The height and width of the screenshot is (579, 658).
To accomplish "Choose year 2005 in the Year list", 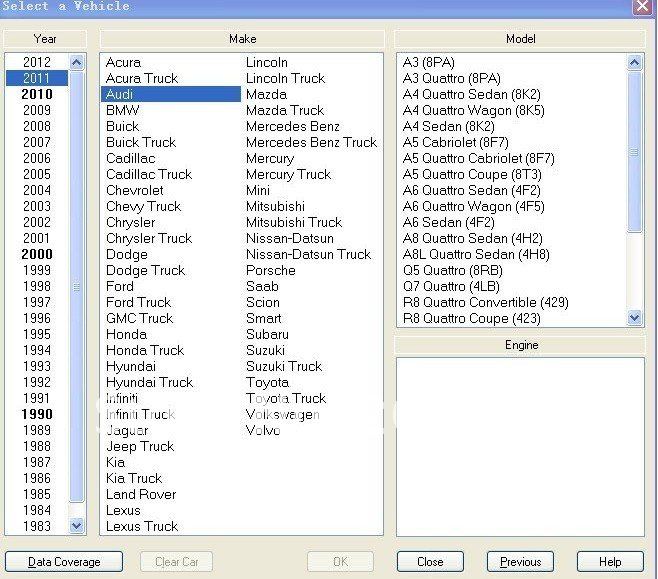I will click(37, 174).
